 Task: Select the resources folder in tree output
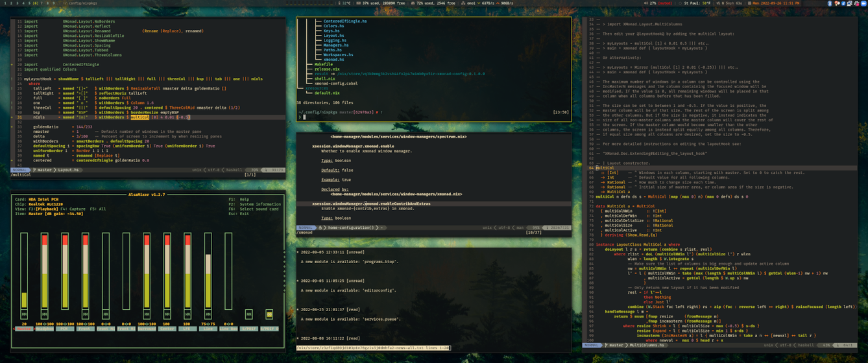[x=317, y=88]
